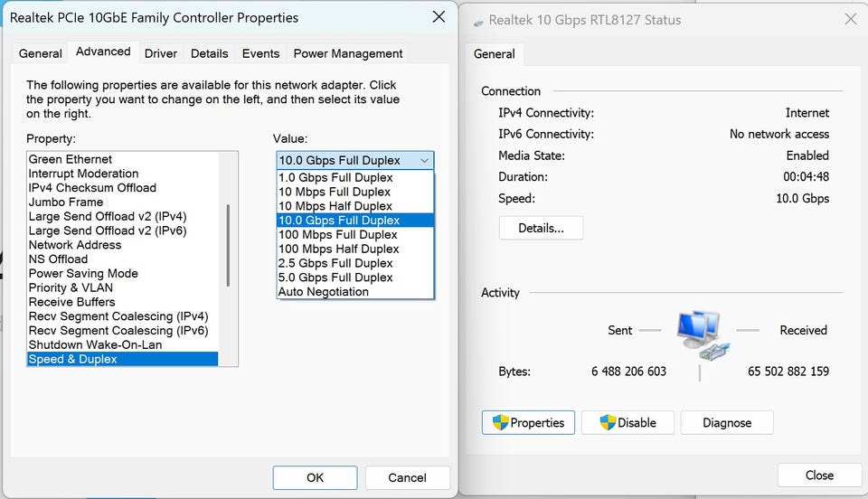The width and height of the screenshot is (868, 499).
Task: Choose 2.5 Gbps Full Duplex option
Action: click(x=354, y=263)
